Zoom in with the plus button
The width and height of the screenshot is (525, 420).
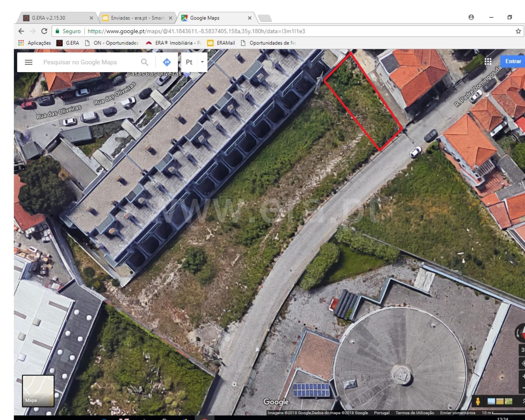click(523, 377)
